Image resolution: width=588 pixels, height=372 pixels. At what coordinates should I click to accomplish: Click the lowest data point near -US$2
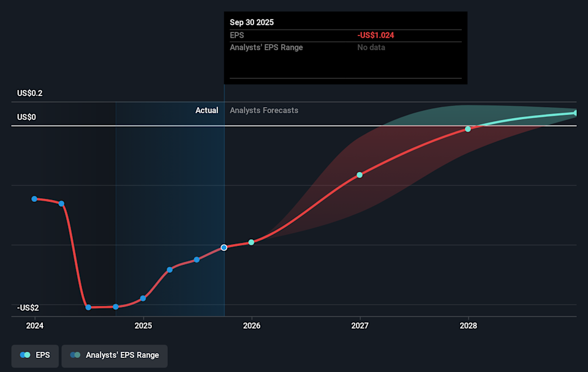point(88,307)
